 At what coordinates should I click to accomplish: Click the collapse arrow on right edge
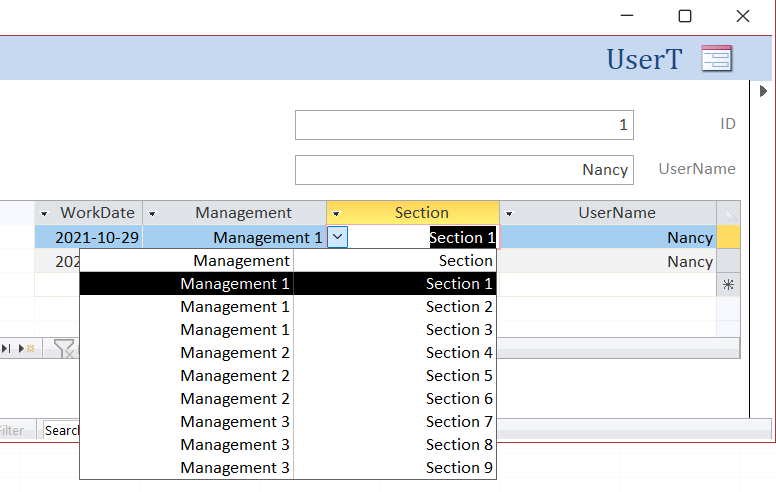coord(764,91)
